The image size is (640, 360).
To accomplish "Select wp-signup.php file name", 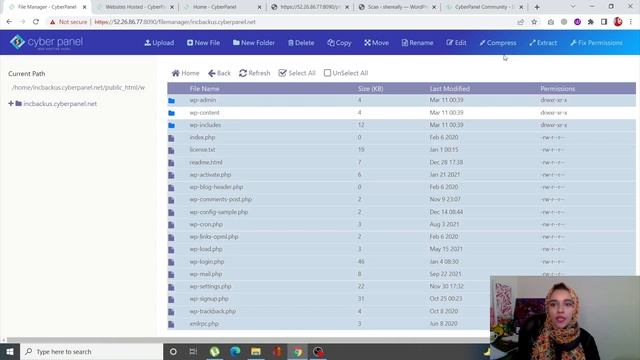I will tap(209, 299).
